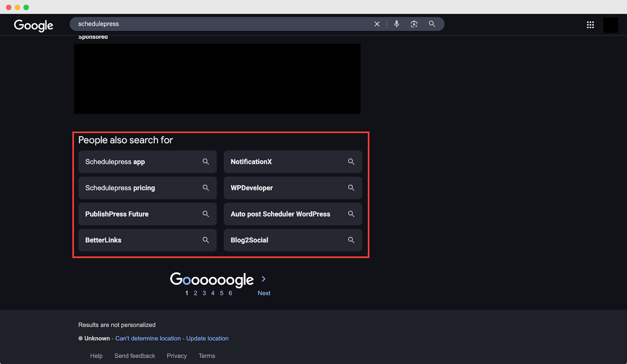Start voice search with the microphone icon
627x364 pixels.
397,24
